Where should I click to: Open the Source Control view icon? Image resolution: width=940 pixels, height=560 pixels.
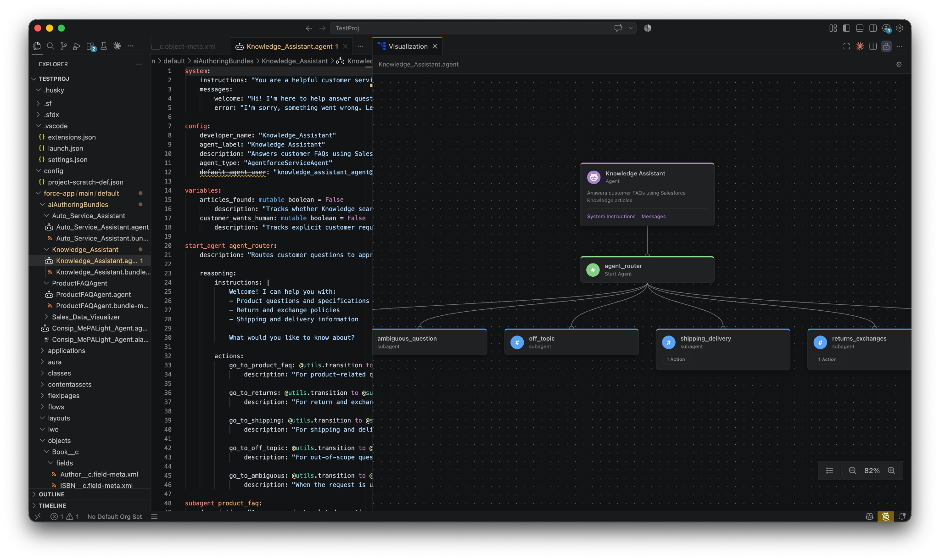coord(64,46)
